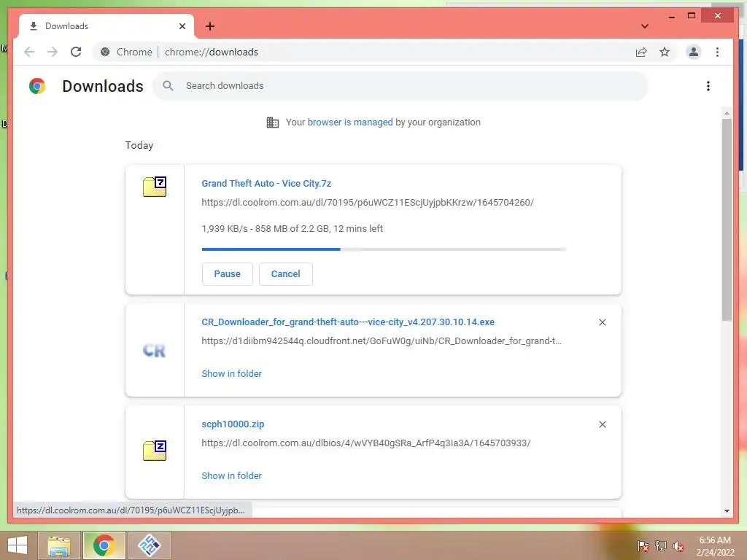Image resolution: width=747 pixels, height=560 pixels.
Task: Click the muted volume tray icon
Action: coord(678,546)
